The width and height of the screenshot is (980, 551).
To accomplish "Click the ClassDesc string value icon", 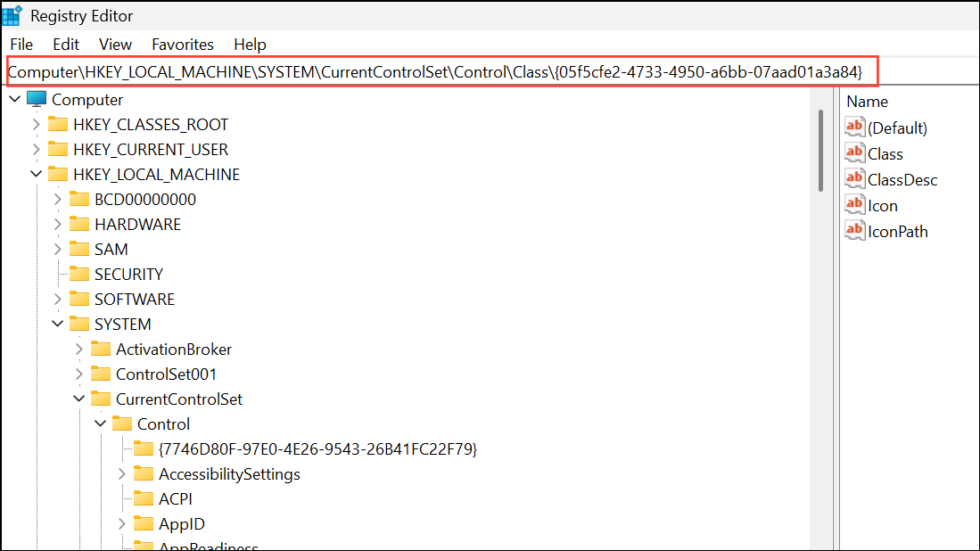I will (855, 178).
